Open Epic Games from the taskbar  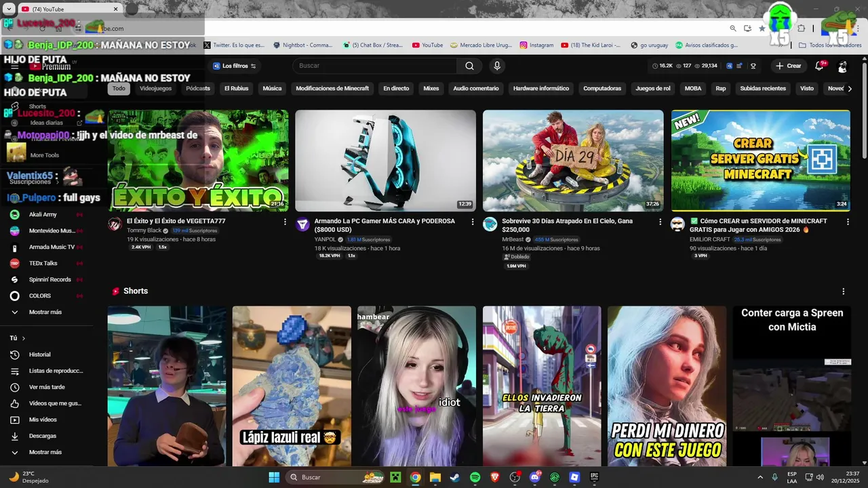tap(595, 477)
